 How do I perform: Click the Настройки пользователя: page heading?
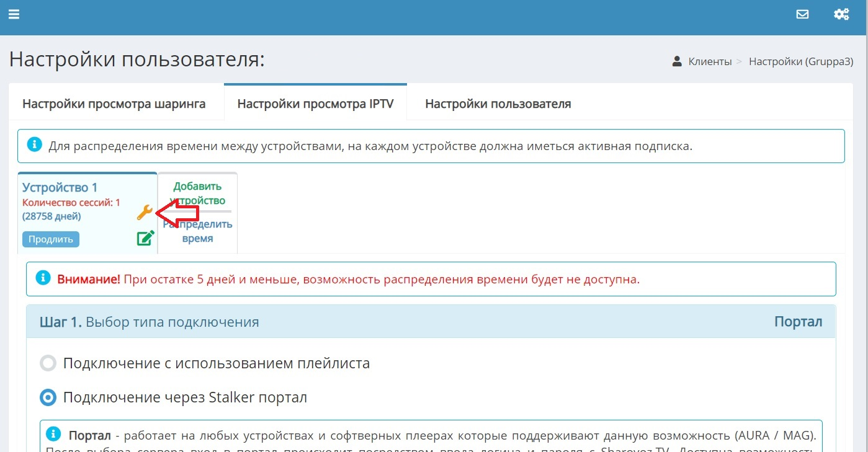point(137,60)
